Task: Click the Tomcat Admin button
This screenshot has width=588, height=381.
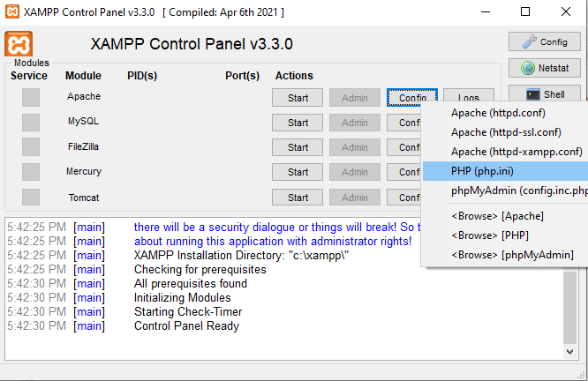Action: (x=355, y=198)
